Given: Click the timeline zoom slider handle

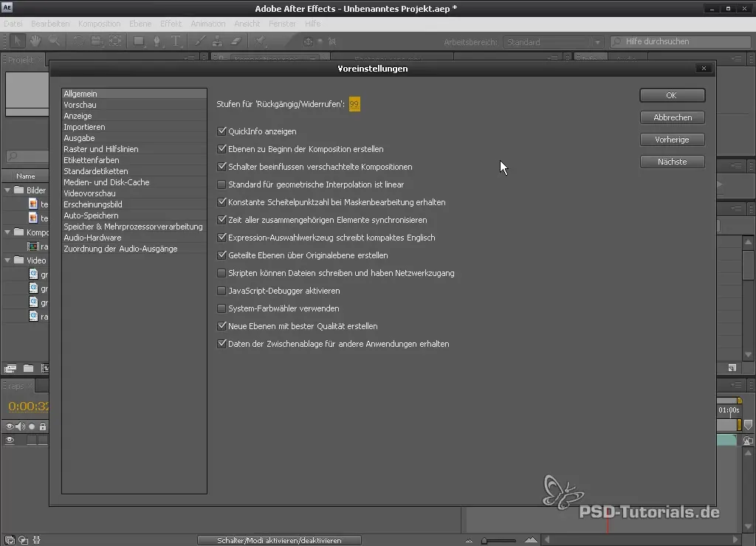Looking at the screenshot, I should [x=484, y=541].
